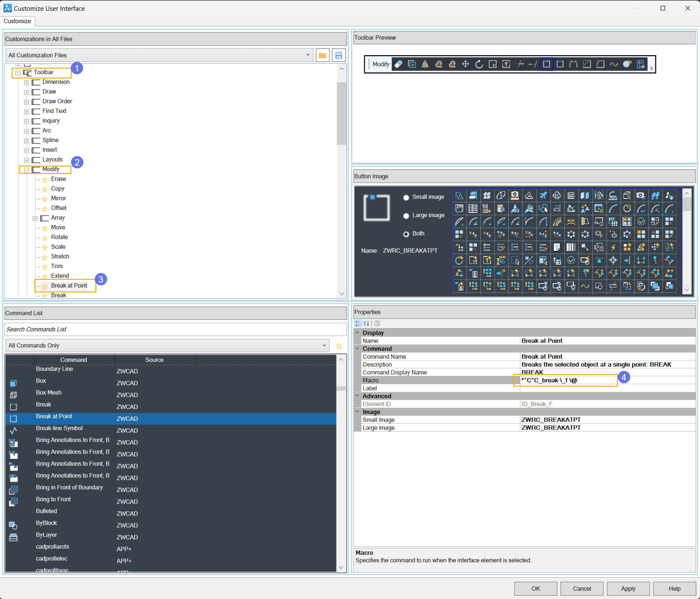Image resolution: width=700 pixels, height=599 pixels.
Task: Click the Box Mesh command icon
Action: click(13, 395)
